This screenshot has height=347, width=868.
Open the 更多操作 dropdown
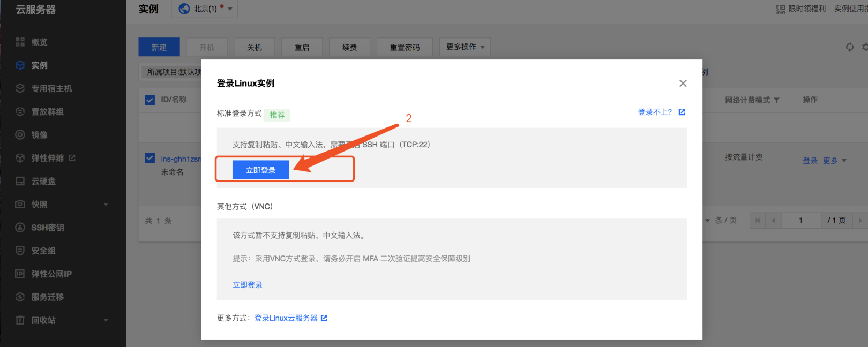click(465, 47)
